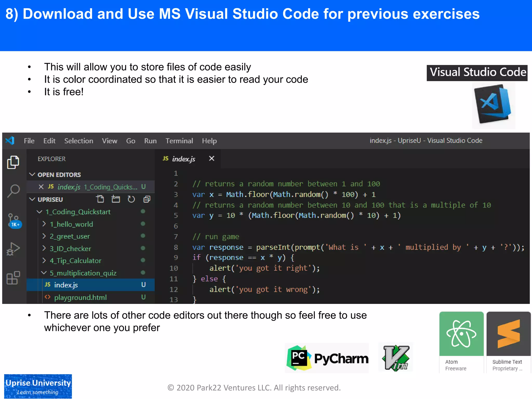Click the EXPLORER panel title

click(x=52, y=159)
